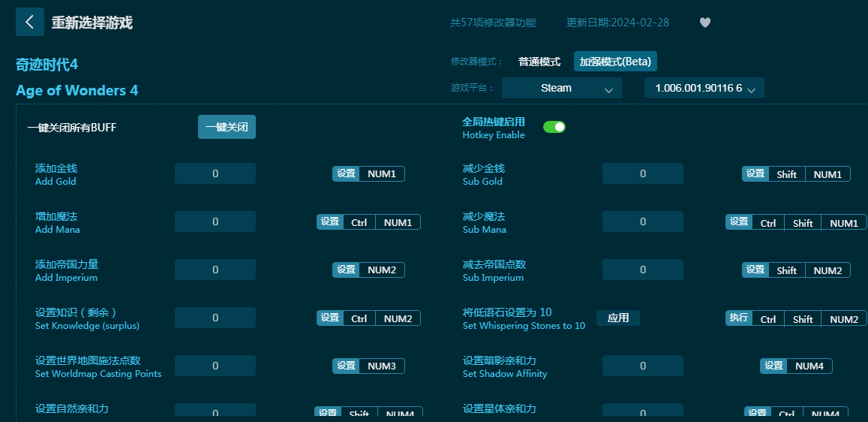Click the Add Mana value field
This screenshot has height=422, width=868.
[215, 222]
